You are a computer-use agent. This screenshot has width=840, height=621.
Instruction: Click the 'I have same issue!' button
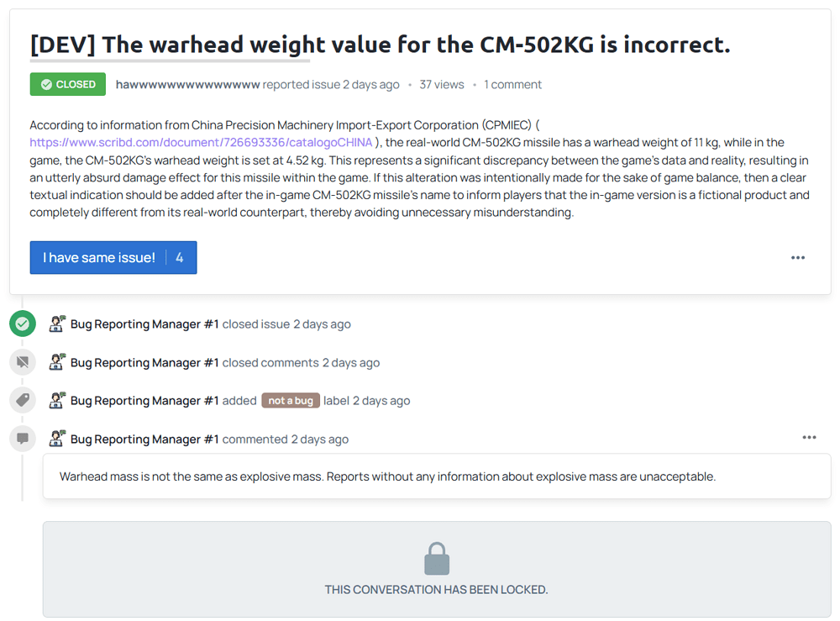[113, 258]
